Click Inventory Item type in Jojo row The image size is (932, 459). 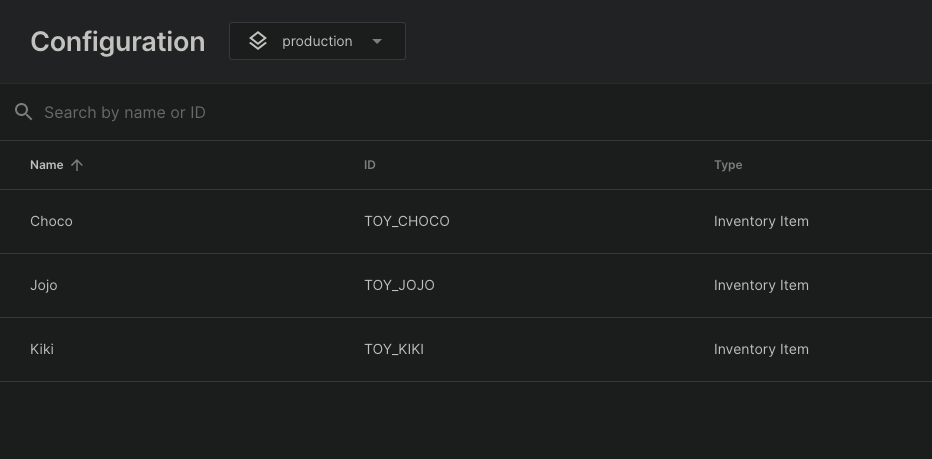[761, 285]
